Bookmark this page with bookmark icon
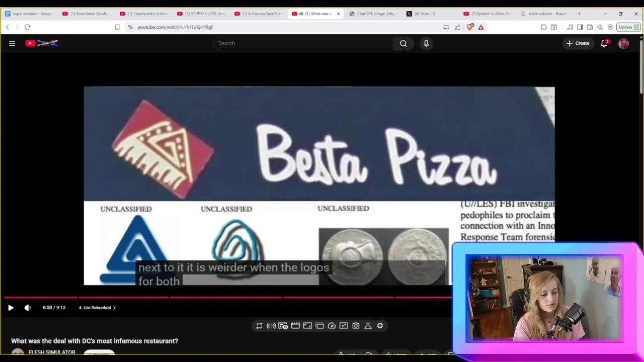 pos(117,27)
